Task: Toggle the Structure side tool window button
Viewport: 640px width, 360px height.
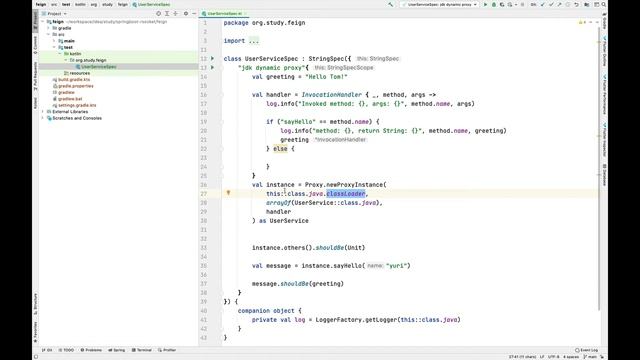Action: [36, 304]
